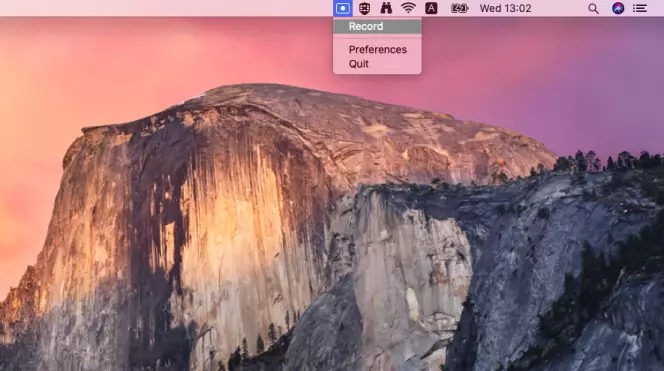Show Notification Center via list icon

(x=640, y=8)
